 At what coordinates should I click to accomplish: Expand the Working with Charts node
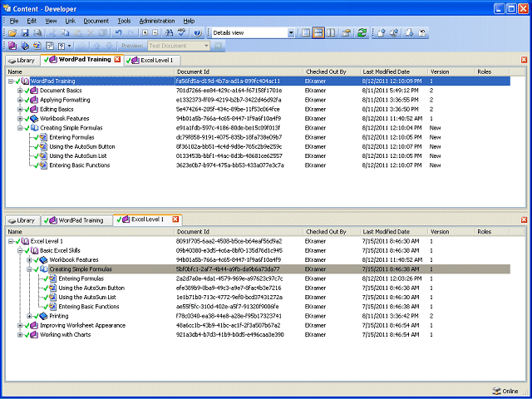(x=20, y=335)
